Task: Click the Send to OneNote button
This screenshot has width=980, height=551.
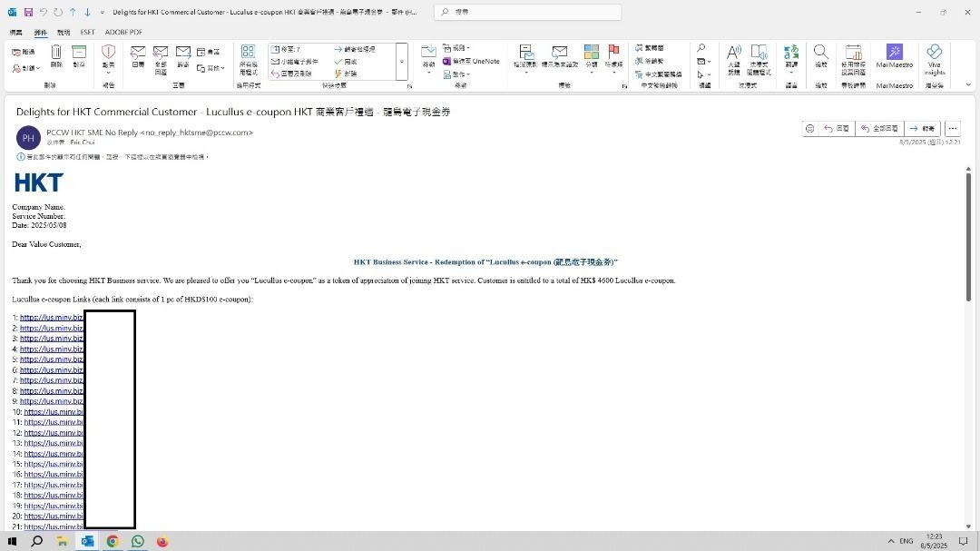Action: click(471, 62)
